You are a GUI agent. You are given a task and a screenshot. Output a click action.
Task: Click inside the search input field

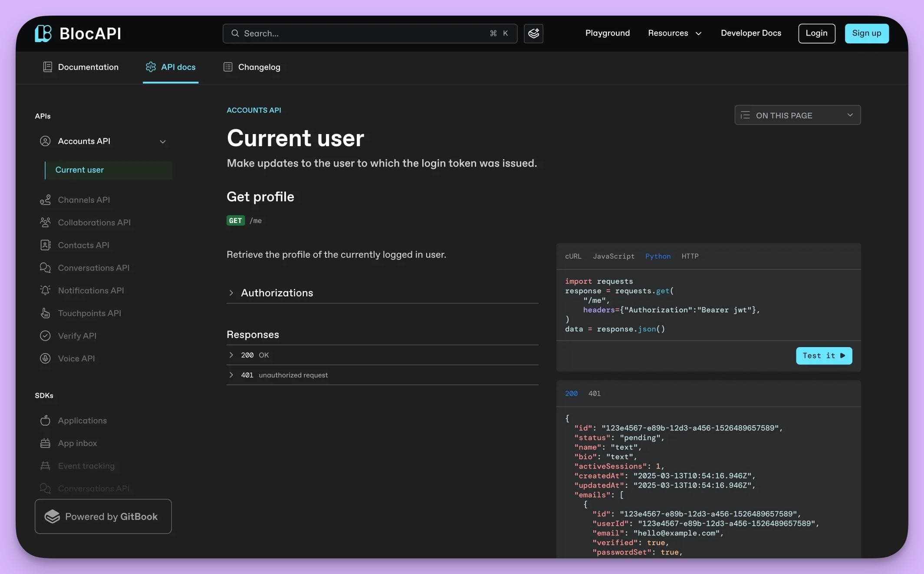(x=347, y=33)
